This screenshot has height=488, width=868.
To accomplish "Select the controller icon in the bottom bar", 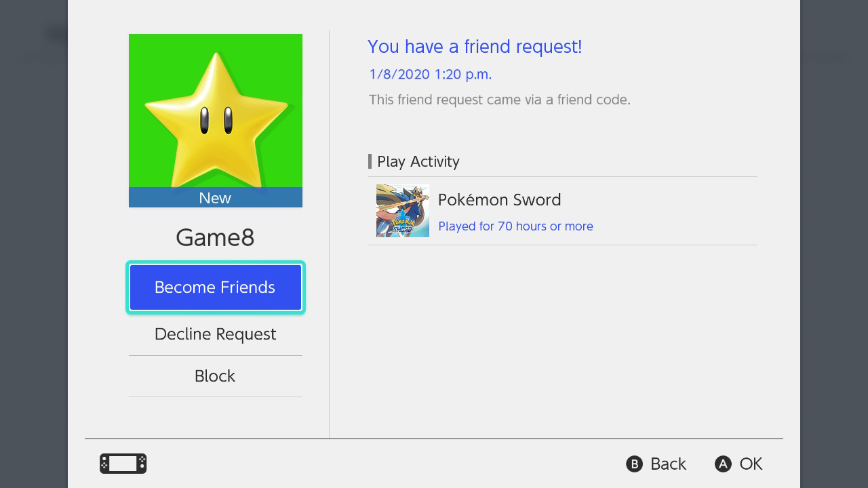I will (122, 464).
